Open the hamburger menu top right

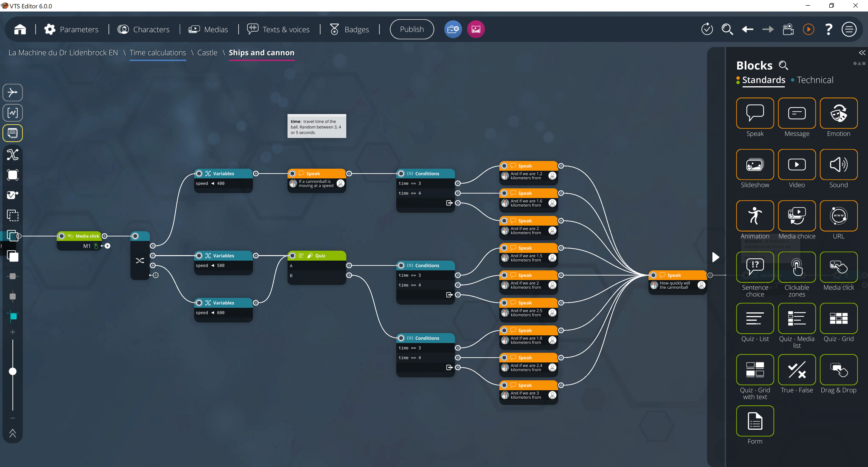pos(849,29)
